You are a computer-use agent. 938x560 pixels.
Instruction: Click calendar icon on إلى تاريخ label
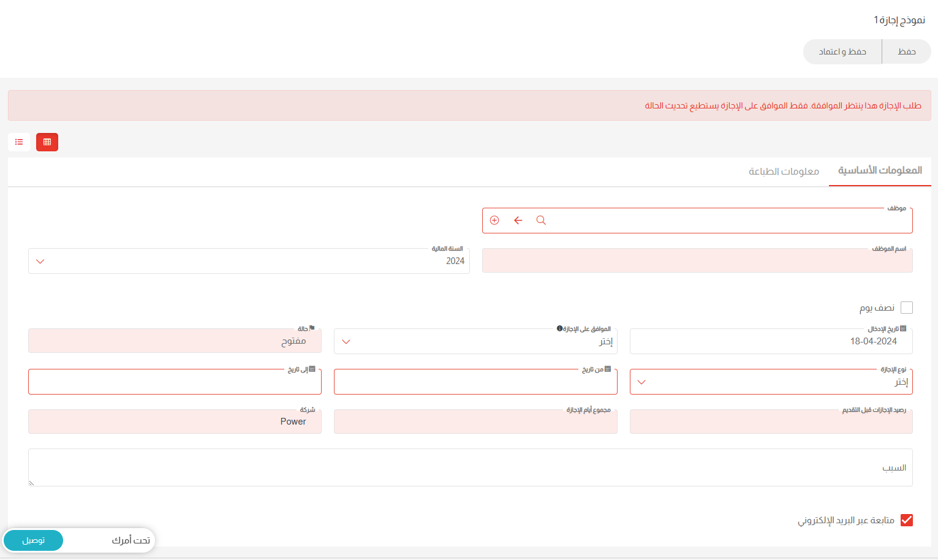312,369
